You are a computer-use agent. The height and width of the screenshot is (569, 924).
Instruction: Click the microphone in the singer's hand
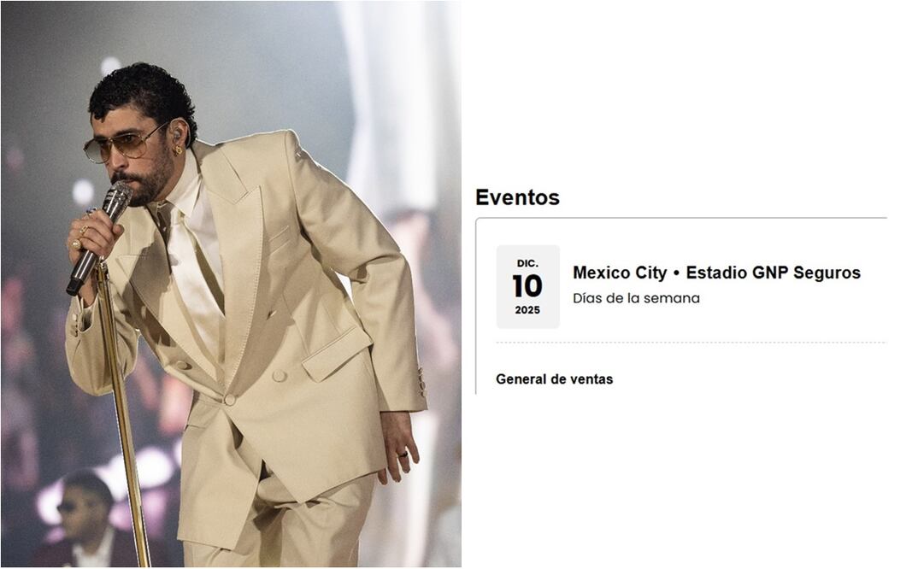99,238
